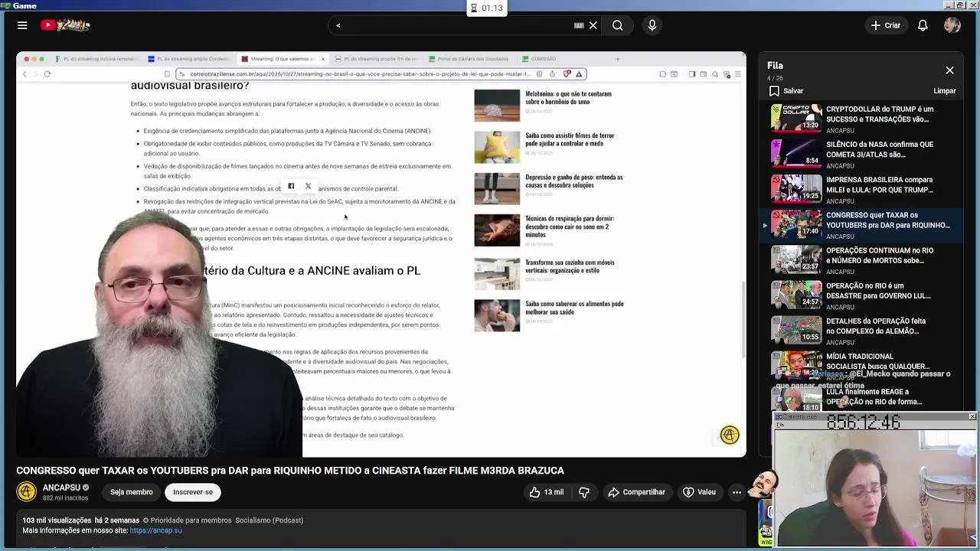Screen dimensions: 980x551
Task: Click the Valeu super thanks button
Action: pos(699,492)
